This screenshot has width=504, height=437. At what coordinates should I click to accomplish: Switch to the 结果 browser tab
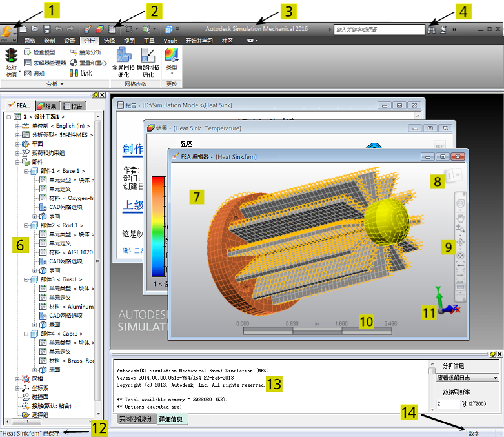click(x=47, y=106)
